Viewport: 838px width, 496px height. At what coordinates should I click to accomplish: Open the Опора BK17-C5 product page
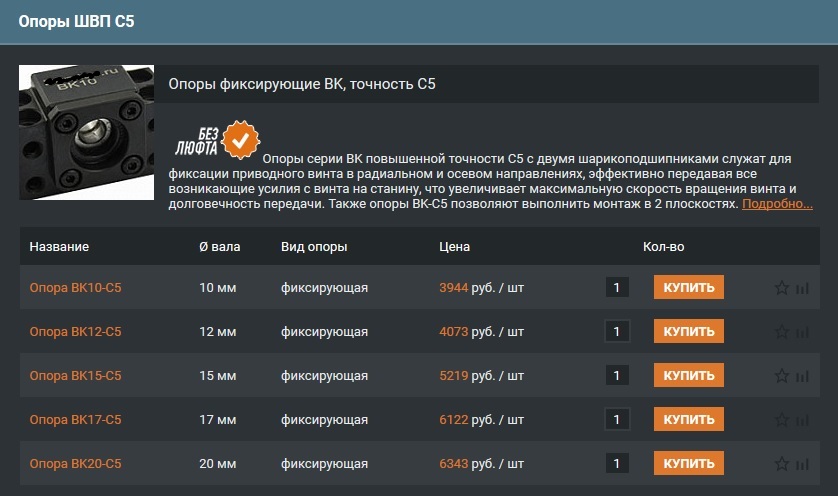75,420
